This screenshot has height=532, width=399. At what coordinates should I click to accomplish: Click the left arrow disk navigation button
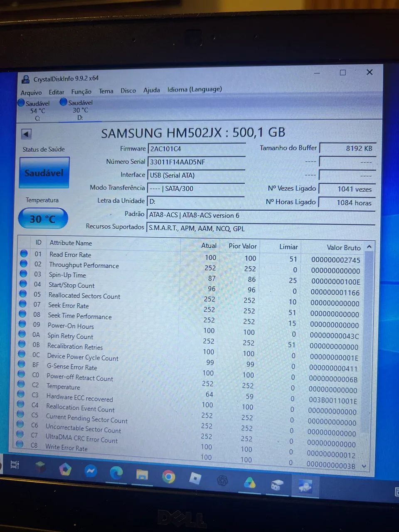[x=26, y=134]
